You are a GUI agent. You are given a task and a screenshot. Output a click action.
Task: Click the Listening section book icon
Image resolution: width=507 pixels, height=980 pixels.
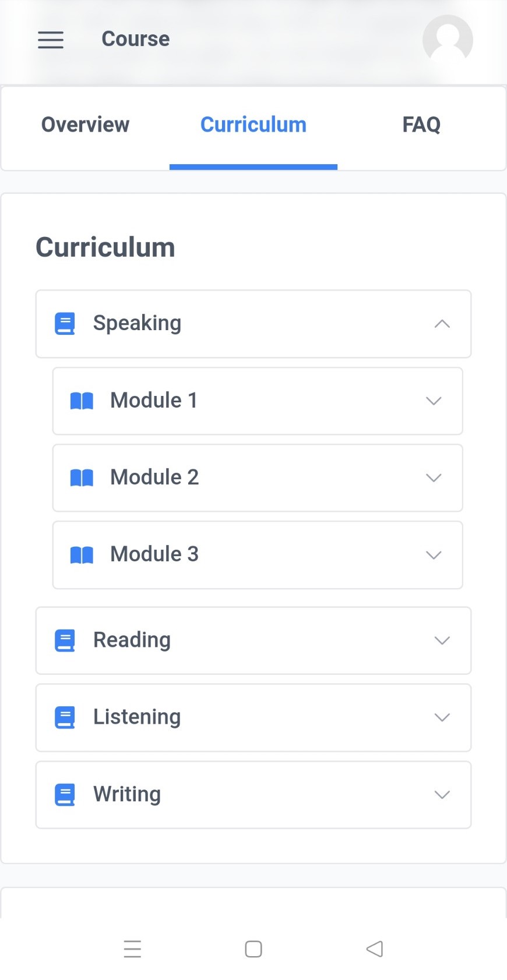click(x=65, y=717)
